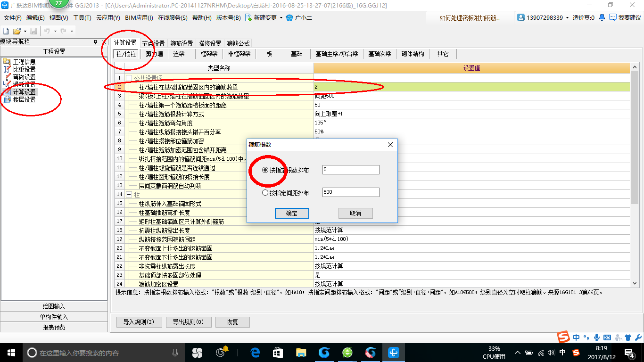Select the 框架梁 component tab
Screen dimensions: 644x362
click(209, 54)
